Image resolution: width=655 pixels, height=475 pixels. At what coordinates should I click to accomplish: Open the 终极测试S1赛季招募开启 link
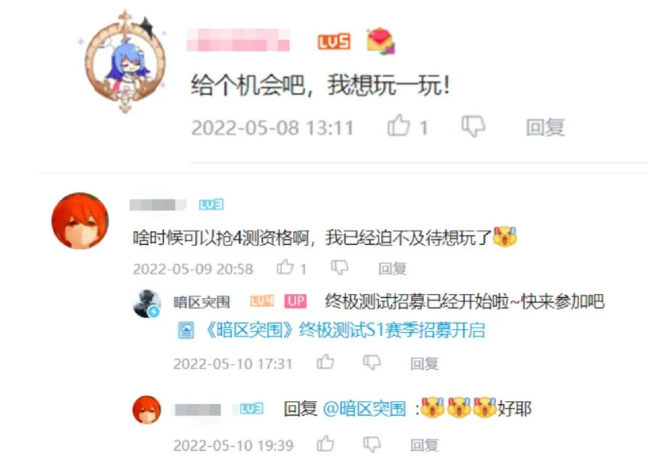point(345,330)
